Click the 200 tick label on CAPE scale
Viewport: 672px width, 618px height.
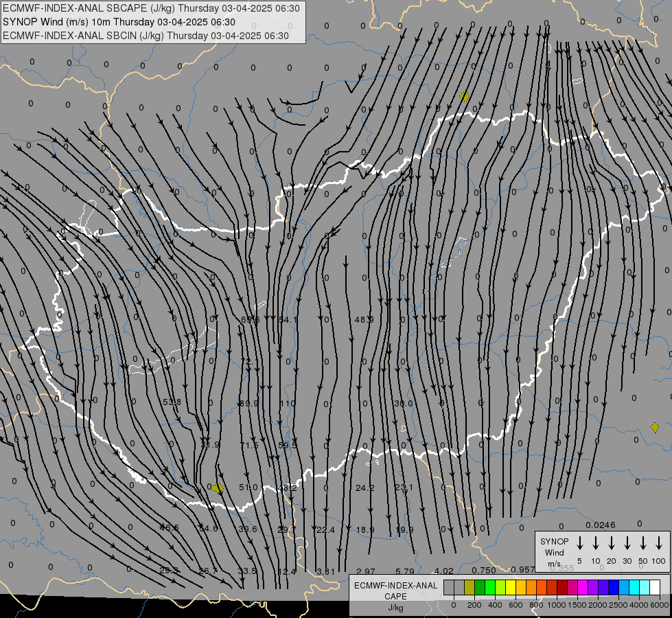pos(474,605)
